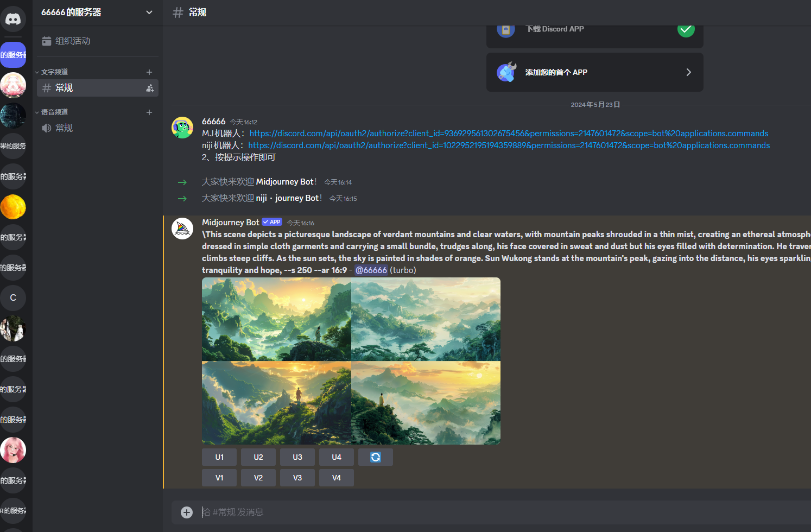Click the plus attachment button in message bar

pyautogui.click(x=187, y=512)
